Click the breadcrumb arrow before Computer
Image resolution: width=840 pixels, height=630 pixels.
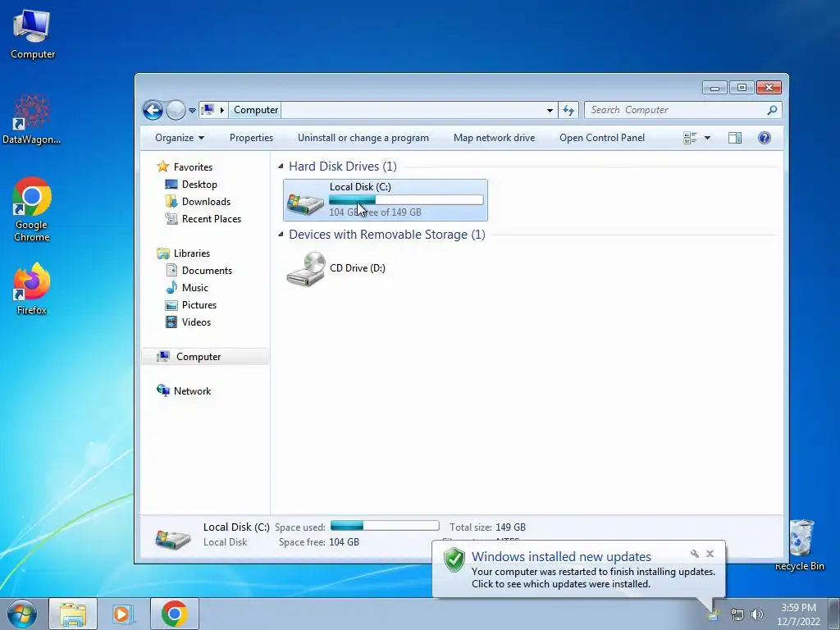tap(221, 111)
